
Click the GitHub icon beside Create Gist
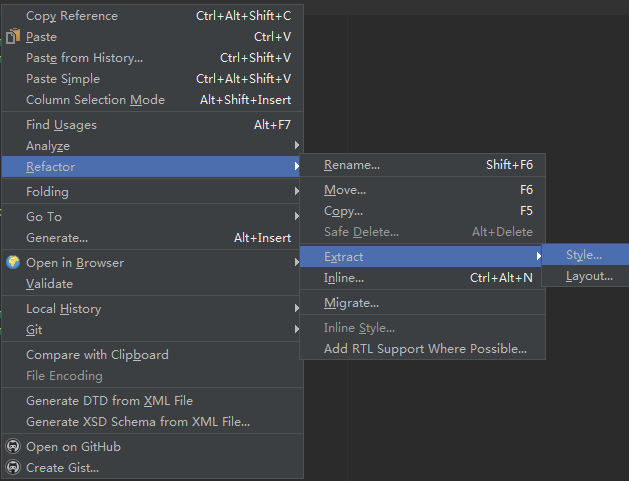[x=13, y=467]
